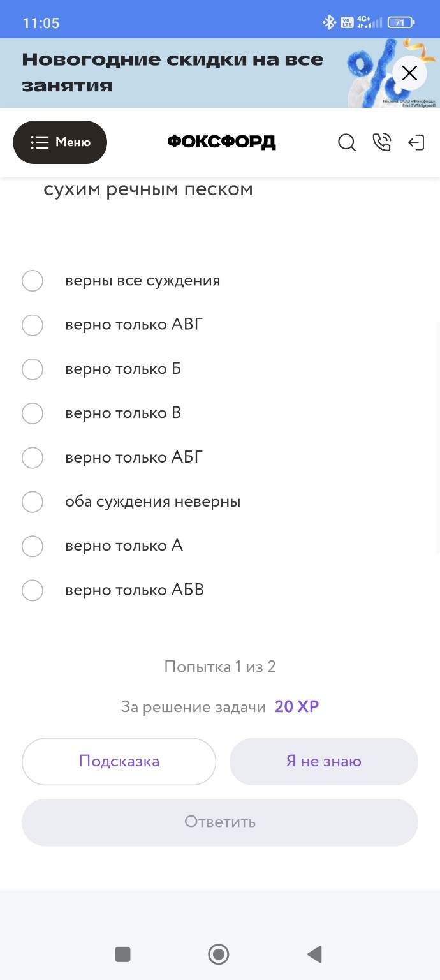Select the answer верно только АВГ
Viewport: 440px width, 980px height.
33,325
